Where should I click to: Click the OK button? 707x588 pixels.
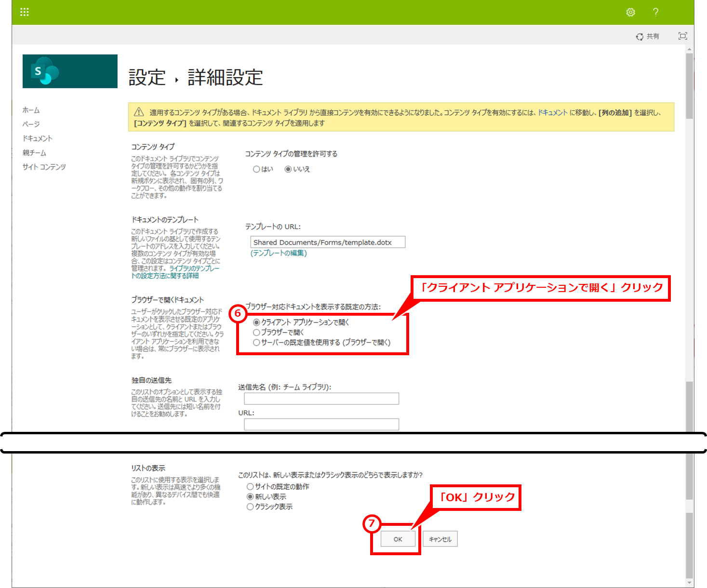[x=398, y=539]
